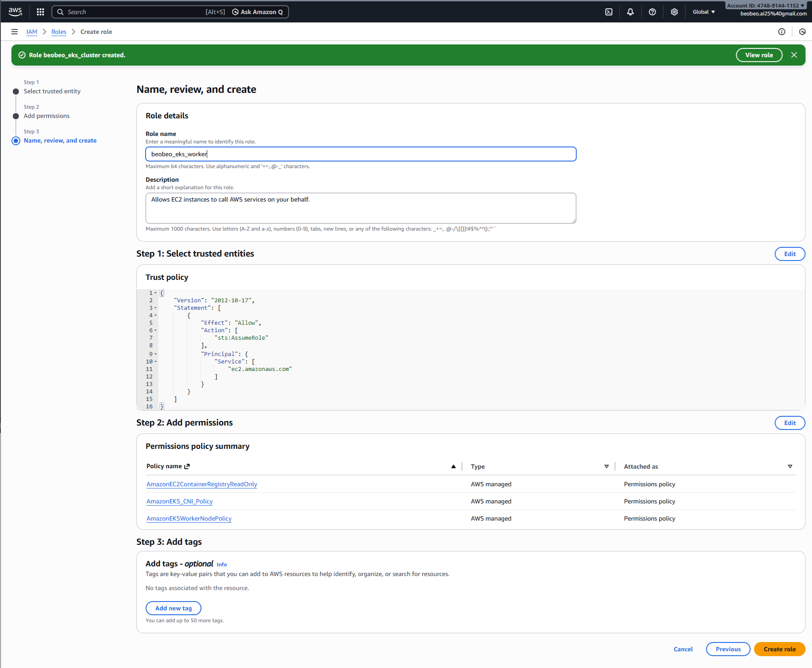Viewport: 812px width, 668px height.
Task: Select the Step 3 radio indicator
Action: 16,141
